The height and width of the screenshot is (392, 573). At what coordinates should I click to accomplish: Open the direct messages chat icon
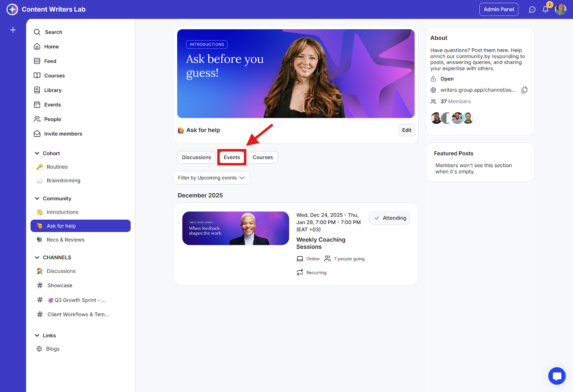pyautogui.click(x=532, y=10)
